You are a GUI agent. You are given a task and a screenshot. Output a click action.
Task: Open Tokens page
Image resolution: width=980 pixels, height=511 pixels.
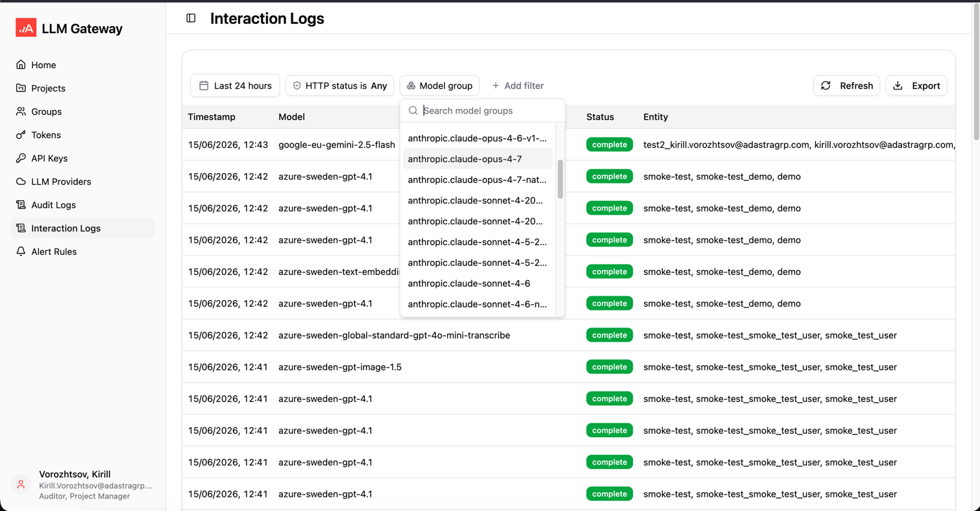click(46, 135)
